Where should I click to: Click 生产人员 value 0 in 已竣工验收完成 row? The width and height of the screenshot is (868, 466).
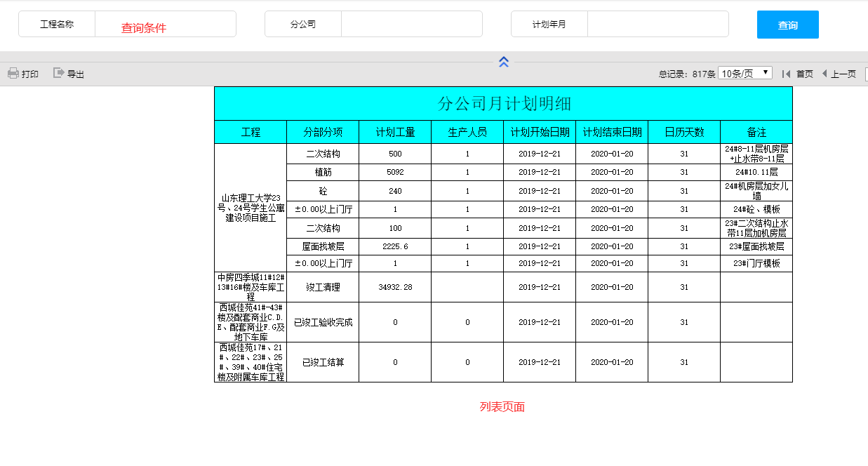[467, 322]
